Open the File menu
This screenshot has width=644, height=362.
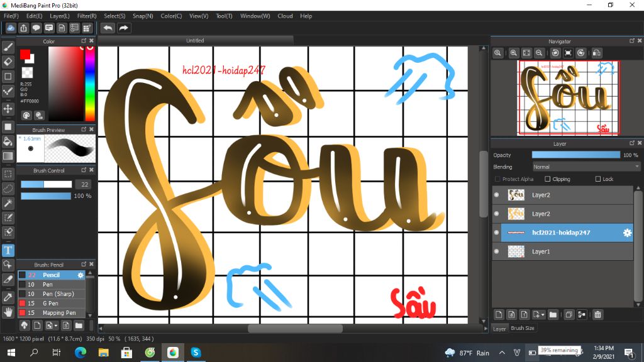point(11,16)
